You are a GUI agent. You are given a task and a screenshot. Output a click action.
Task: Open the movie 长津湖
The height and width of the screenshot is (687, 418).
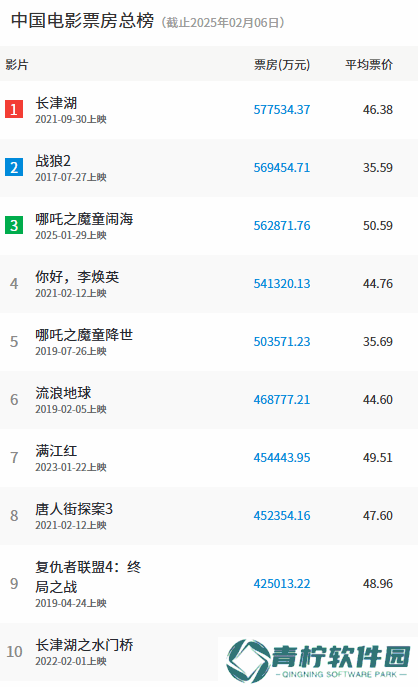coord(56,103)
